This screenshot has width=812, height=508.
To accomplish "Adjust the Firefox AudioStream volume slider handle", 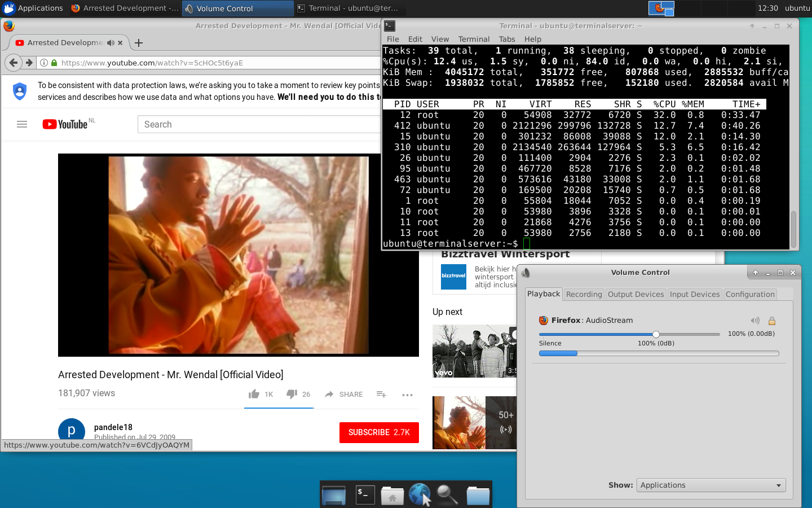I will (656, 334).
